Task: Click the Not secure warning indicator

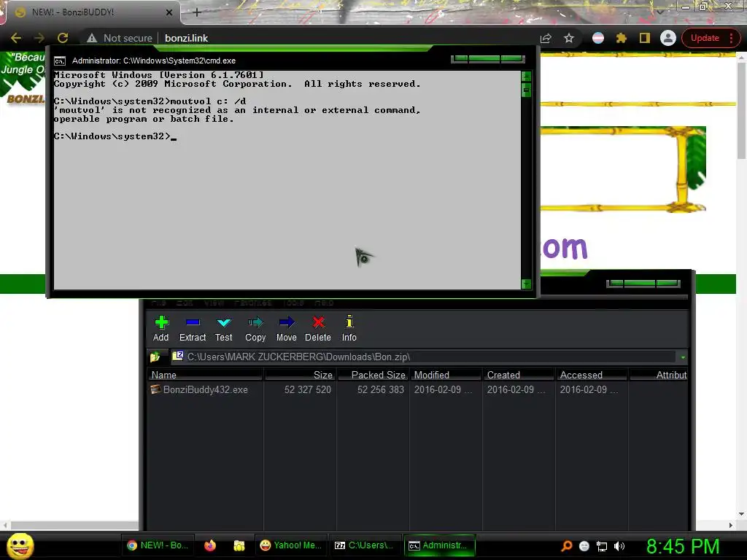Action: [x=119, y=38]
